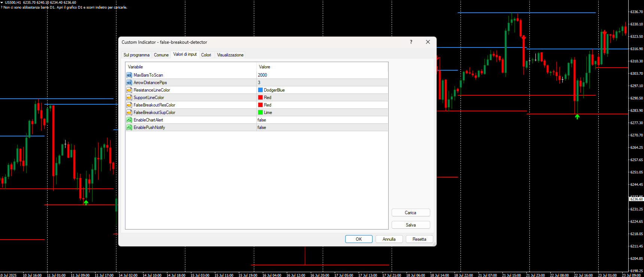Image resolution: width=644 pixels, height=277 pixels.
Task: Select the EnablePushNotify variable name
Action: (149, 127)
